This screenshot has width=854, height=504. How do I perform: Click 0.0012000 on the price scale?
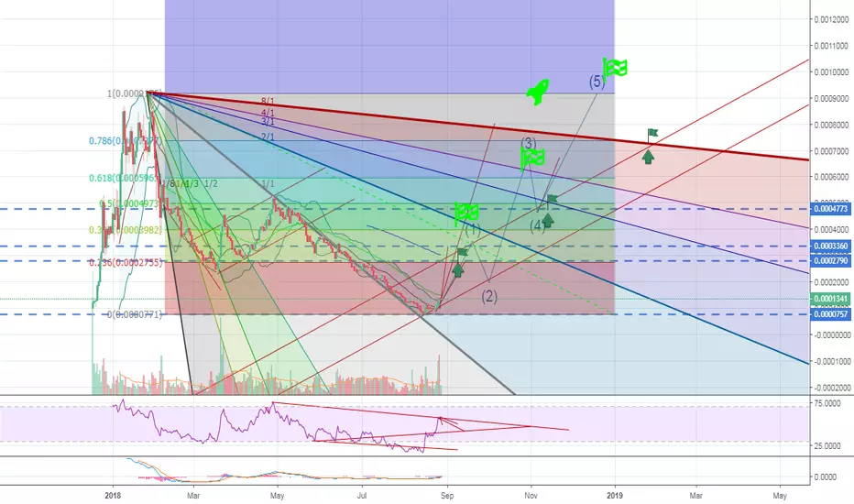pos(831,19)
